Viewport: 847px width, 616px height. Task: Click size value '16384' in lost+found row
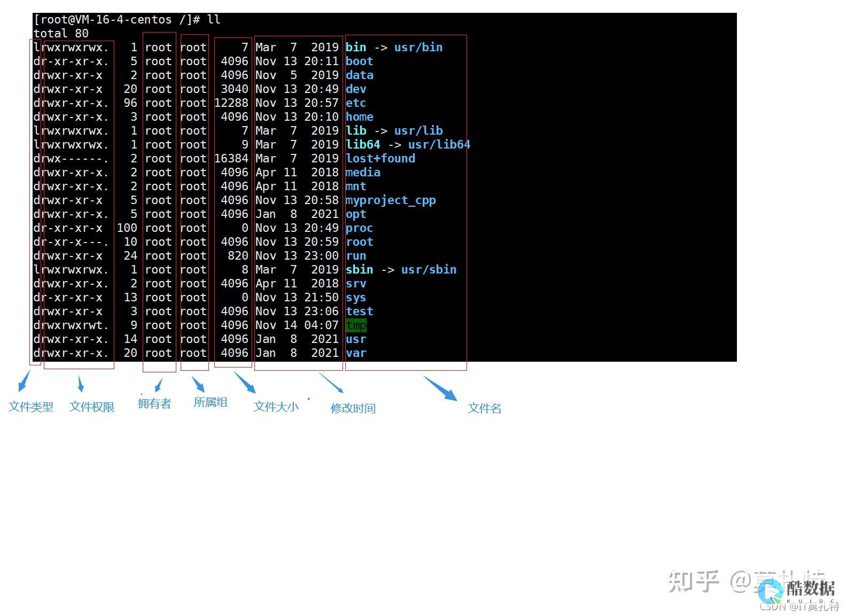[x=231, y=159]
